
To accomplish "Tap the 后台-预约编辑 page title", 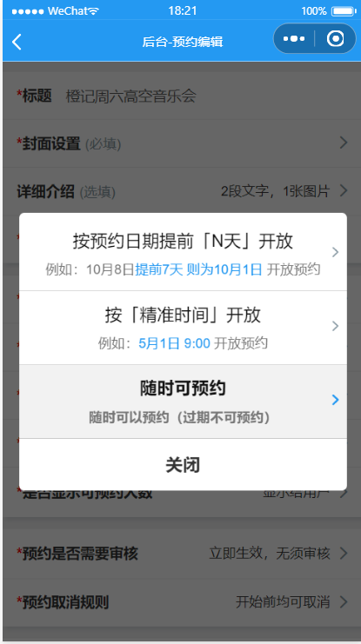I will [x=183, y=42].
